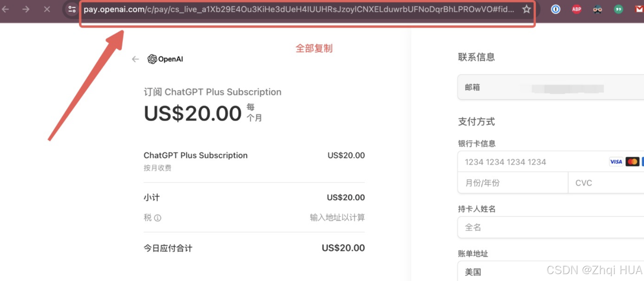644x281 pixels.
Task: Open site information icon in address bar
Action: (x=72, y=9)
